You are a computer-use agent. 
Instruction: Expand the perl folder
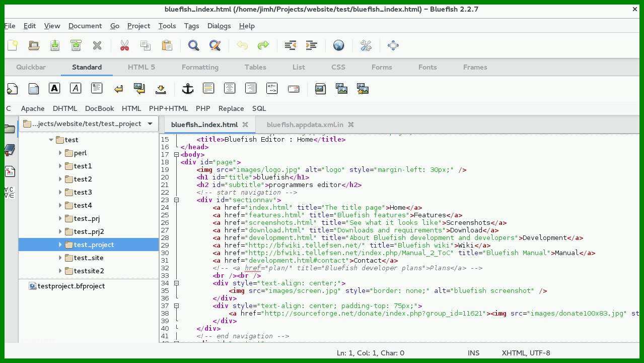(60, 153)
